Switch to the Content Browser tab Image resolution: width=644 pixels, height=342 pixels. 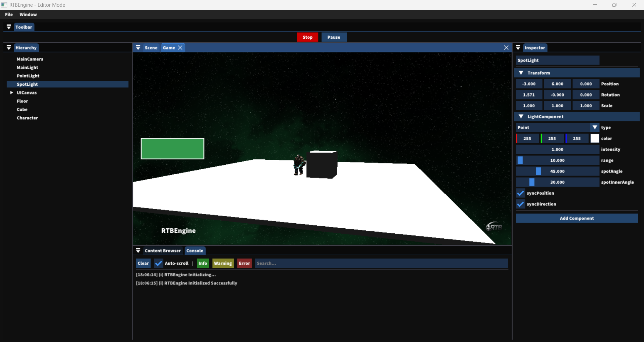click(x=163, y=251)
